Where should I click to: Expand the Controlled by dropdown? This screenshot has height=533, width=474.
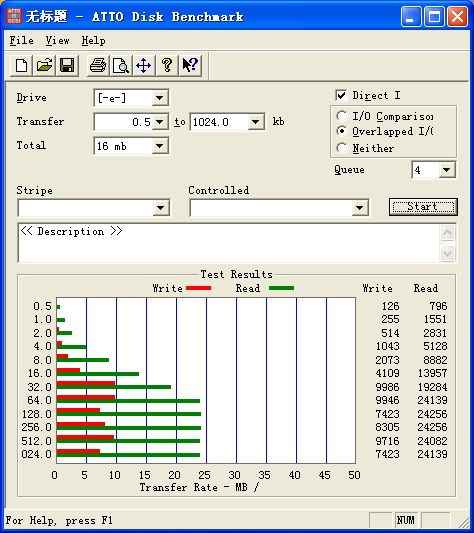[359, 208]
